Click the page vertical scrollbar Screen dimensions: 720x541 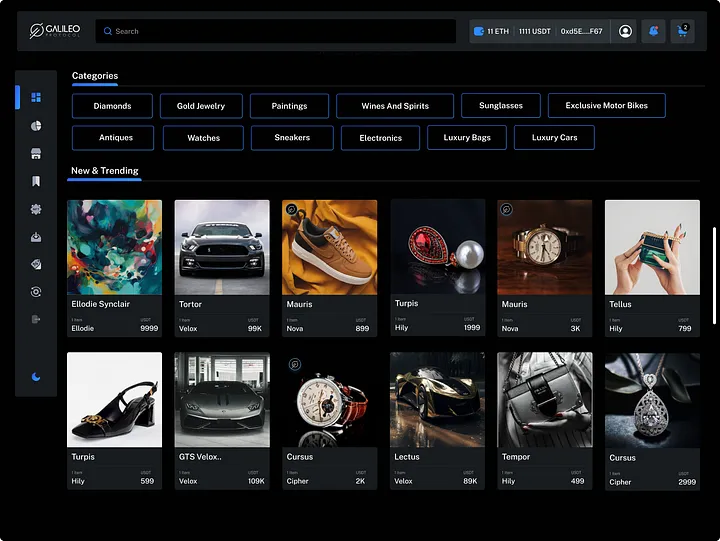click(x=714, y=276)
